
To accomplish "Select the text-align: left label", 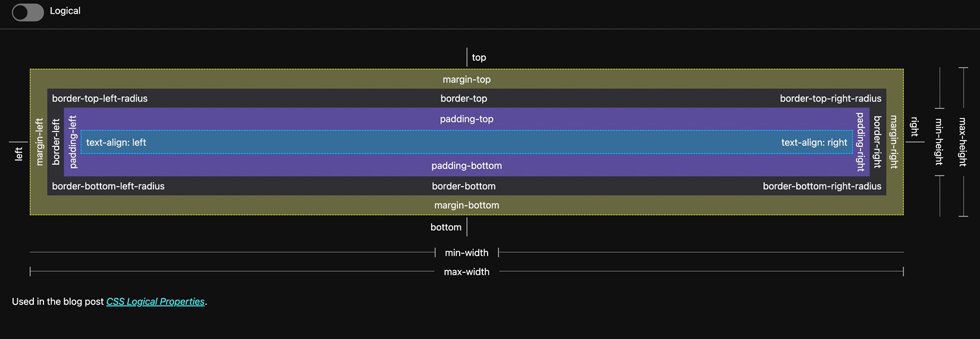I will click(116, 142).
